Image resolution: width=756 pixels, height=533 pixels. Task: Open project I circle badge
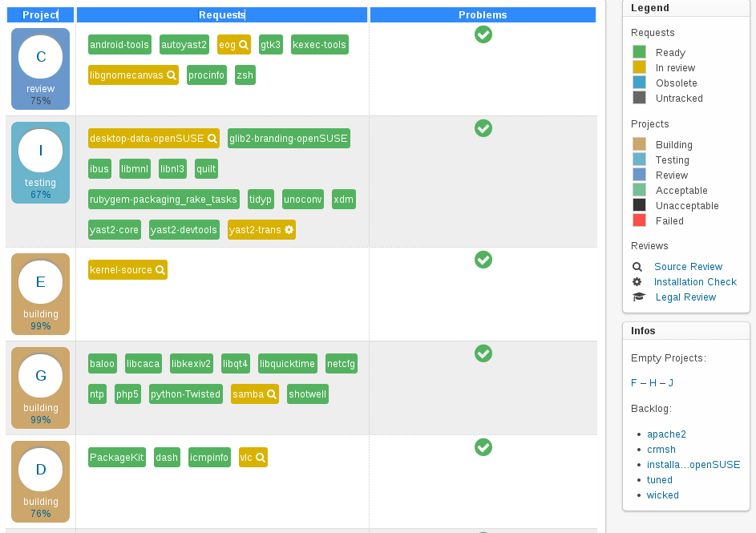tap(41, 151)
